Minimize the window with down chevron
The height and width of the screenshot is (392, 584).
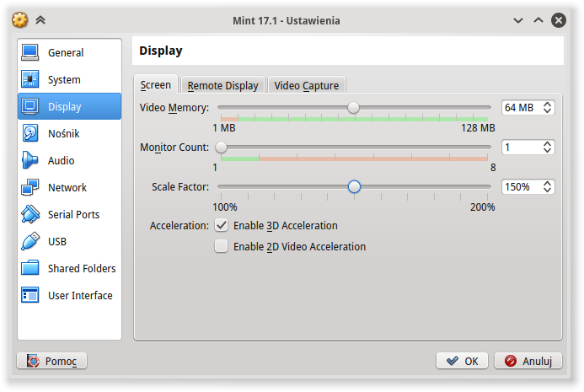tap(518, 20)
